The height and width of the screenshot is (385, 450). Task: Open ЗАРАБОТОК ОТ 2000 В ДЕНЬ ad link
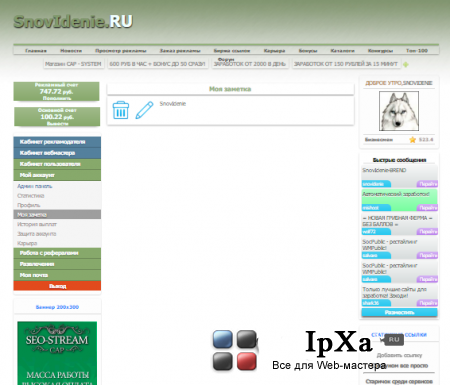(250, 64)
